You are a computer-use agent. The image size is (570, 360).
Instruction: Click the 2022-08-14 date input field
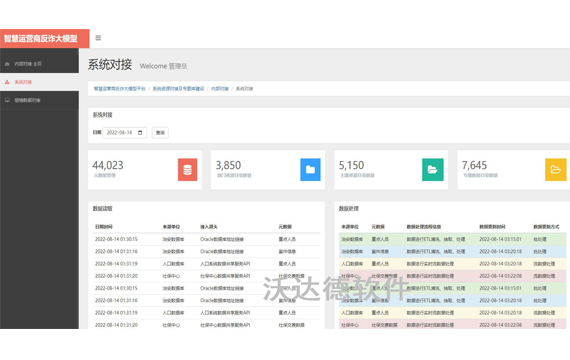(124, 133)
